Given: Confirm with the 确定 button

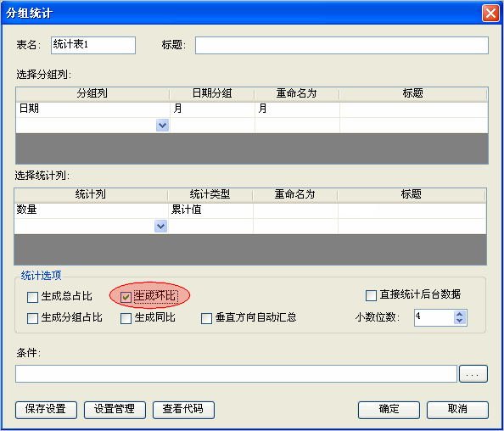Looking at the screenshot, I should (389, 410).
